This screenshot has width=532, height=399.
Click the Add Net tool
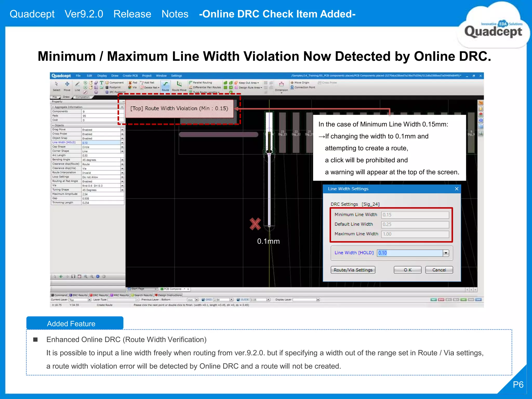click(148, 83)
